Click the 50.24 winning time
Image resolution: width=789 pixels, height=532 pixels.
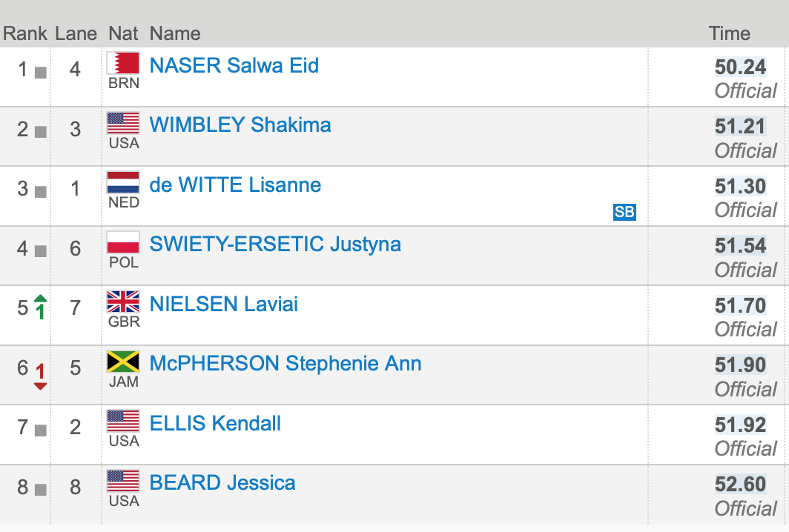click(740, 67)
